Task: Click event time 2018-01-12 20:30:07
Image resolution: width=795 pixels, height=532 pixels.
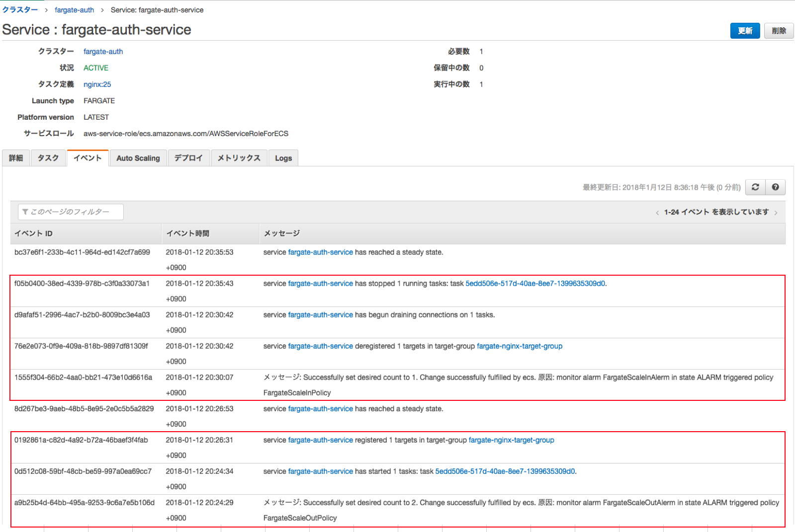Action: click(199, 378)
